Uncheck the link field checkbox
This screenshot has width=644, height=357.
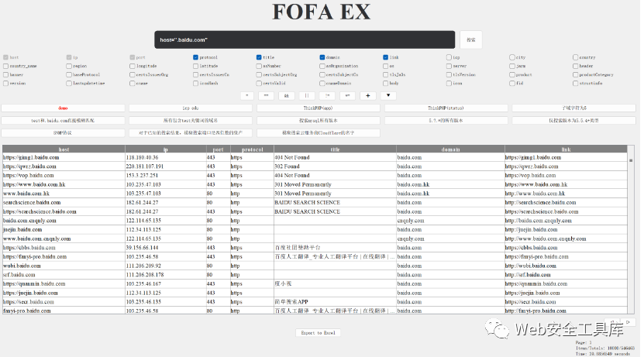(x=386, y=57)
